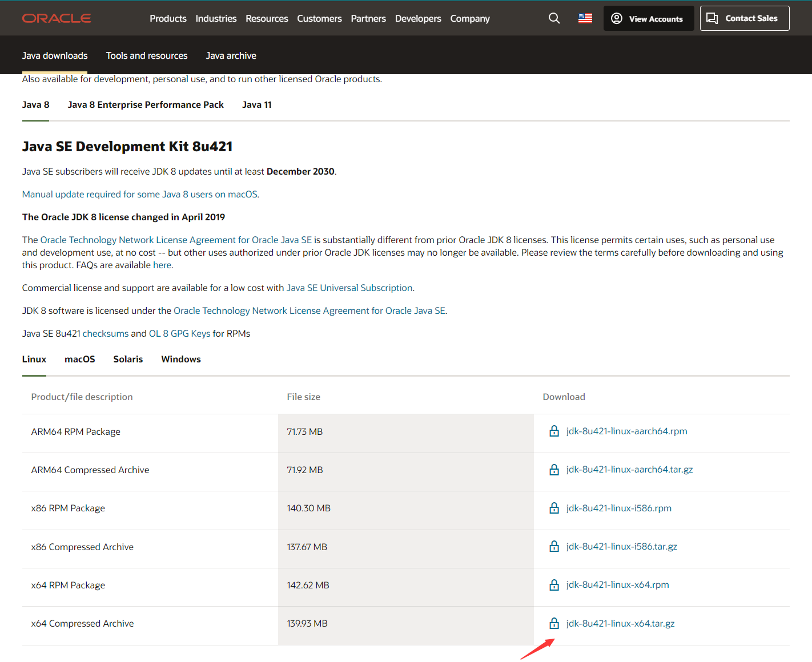Image resolution: width=812 pixels, height=662 pixels.
Task: Switch to the Windows platform tab
Action: click(x=181, y=359)
